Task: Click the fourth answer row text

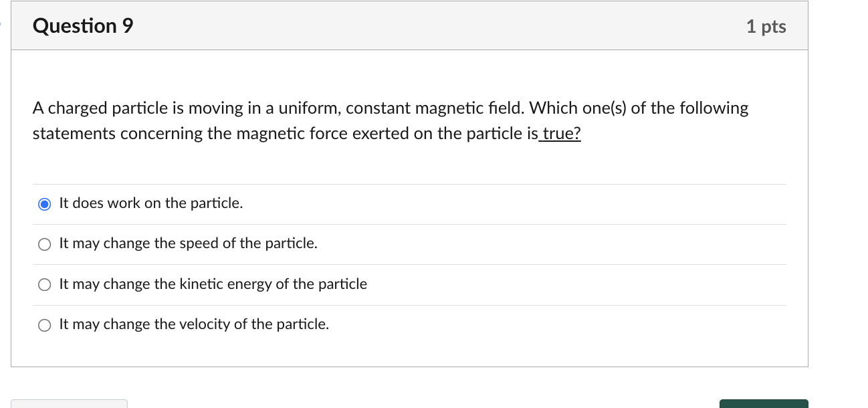Action: (x=194, y=324)
